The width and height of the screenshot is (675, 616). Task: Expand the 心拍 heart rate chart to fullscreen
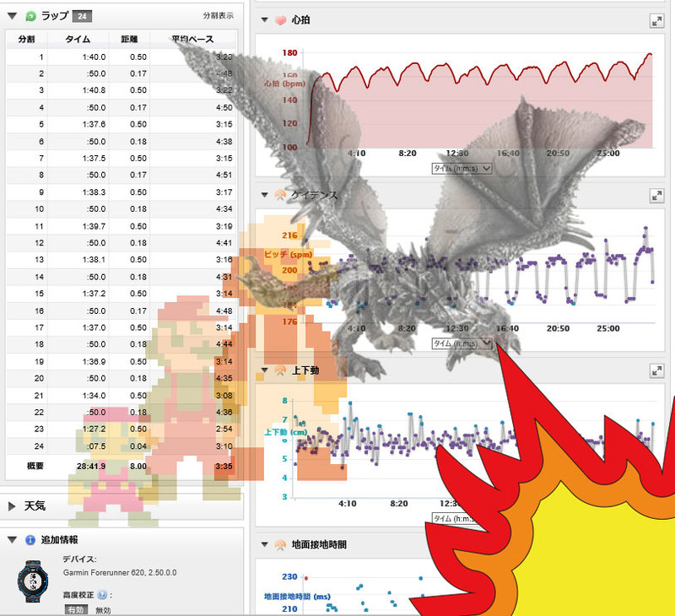[656, 21]
